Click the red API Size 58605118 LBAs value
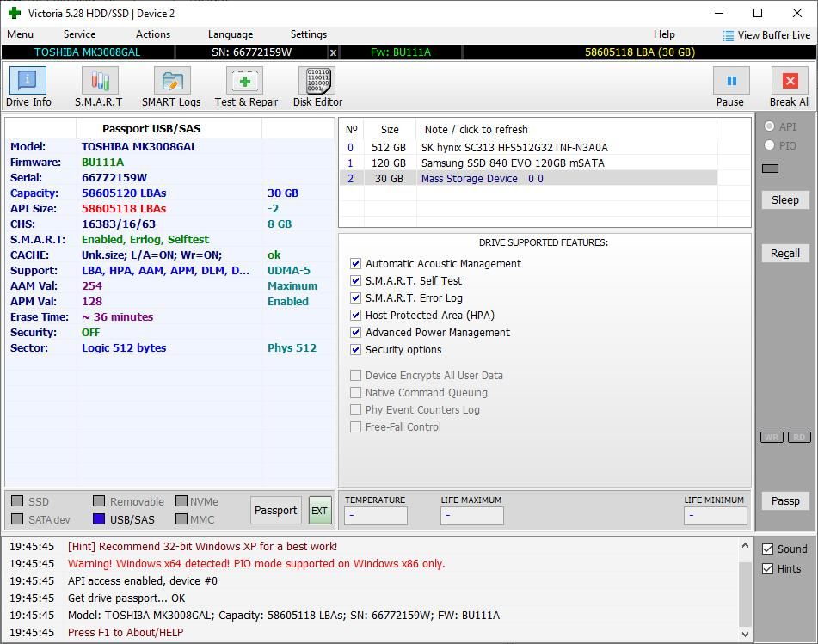 (x=124, y=209)
